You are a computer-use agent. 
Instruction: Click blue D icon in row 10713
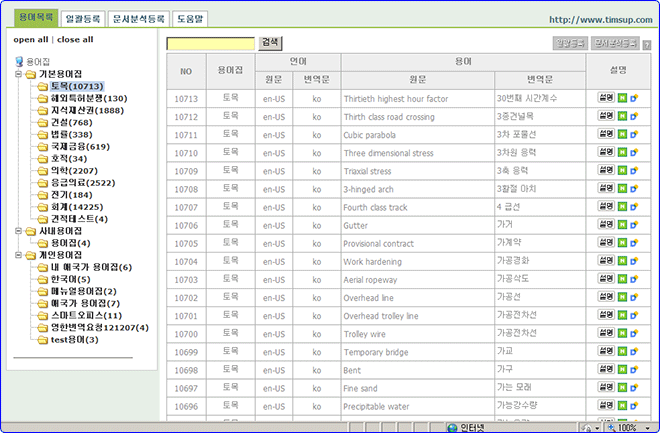pyautogui.click(x=633, y=98)
